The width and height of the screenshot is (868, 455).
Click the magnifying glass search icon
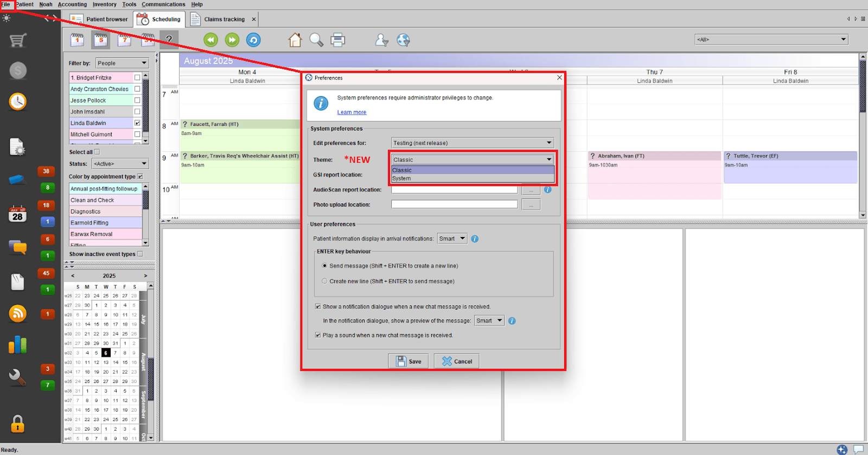pyautogui.click(x=316, y=40)
